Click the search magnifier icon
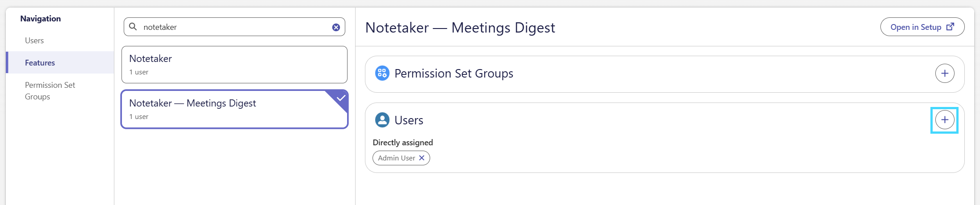 tap(133, 27)
